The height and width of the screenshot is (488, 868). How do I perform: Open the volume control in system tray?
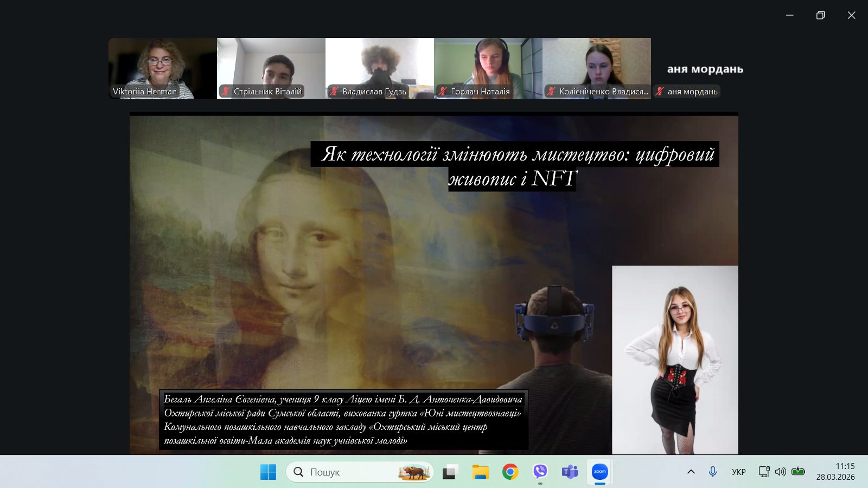click(780, 472)
